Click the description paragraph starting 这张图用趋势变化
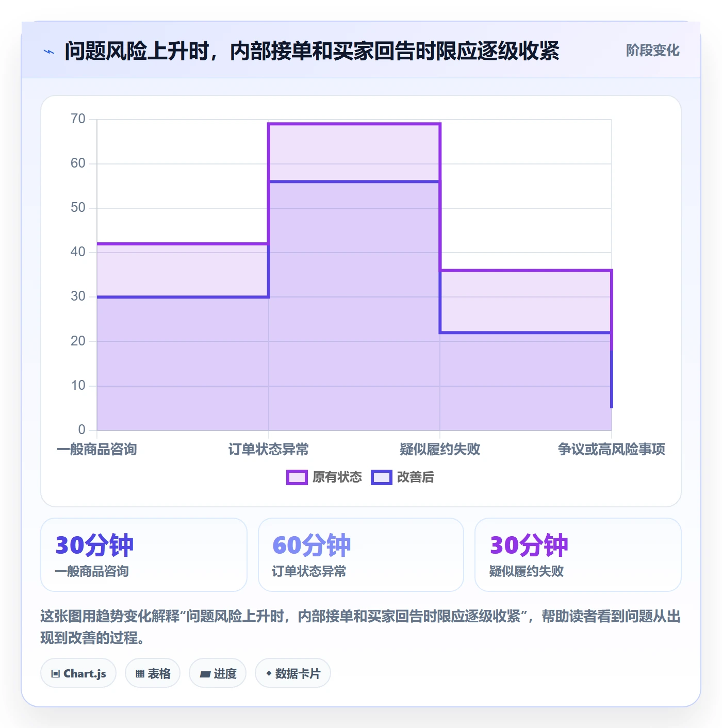Screen dimensions: 722x728 click(361, 627)
